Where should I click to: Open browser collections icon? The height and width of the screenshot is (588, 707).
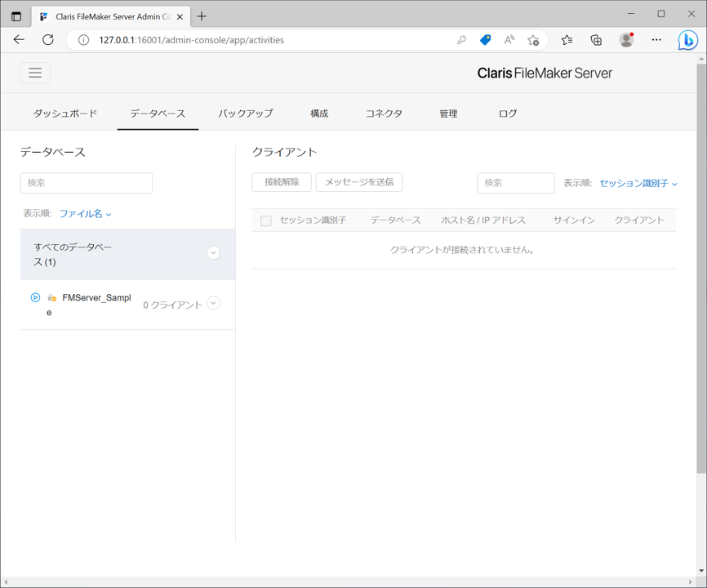[x=596, y=40]
